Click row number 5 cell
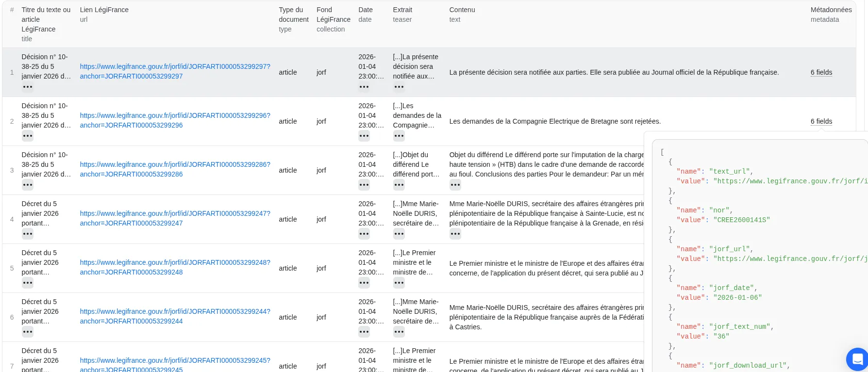This screenshot has height=372, width=868. pyautogui.click(x=12, y=268)
